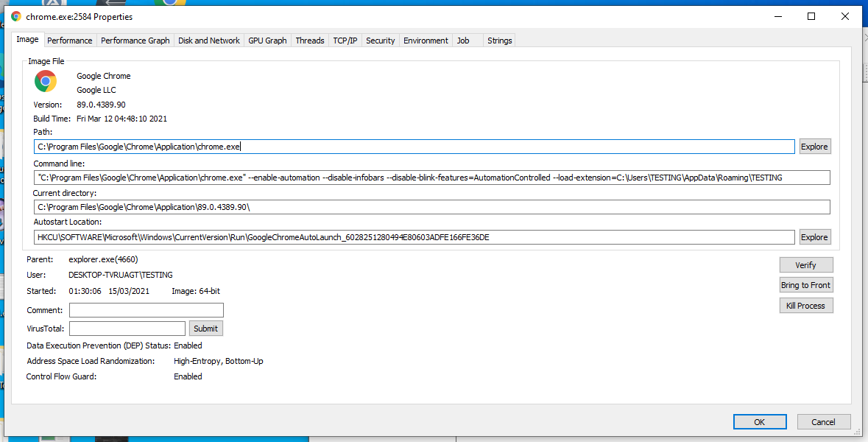Click the build time 'Fri Mar 12 04:48:10 2021'
868x442 pixels.
[121, 119]
